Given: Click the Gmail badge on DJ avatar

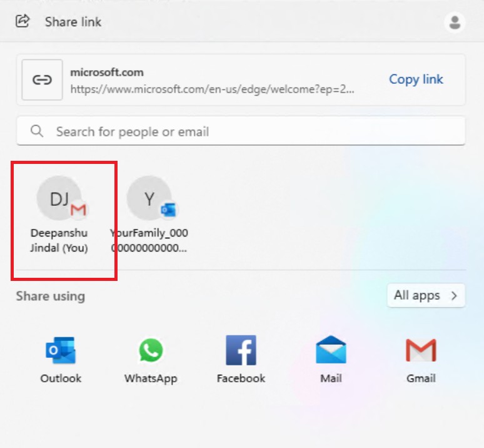Looking at the screenshot, I should pyautogui.click(x=78, y=210).
